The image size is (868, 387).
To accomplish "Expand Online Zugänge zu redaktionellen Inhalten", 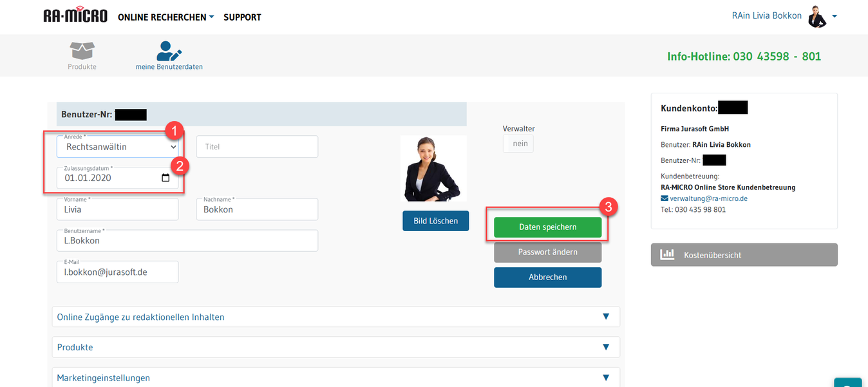I will tap(335, 317).
